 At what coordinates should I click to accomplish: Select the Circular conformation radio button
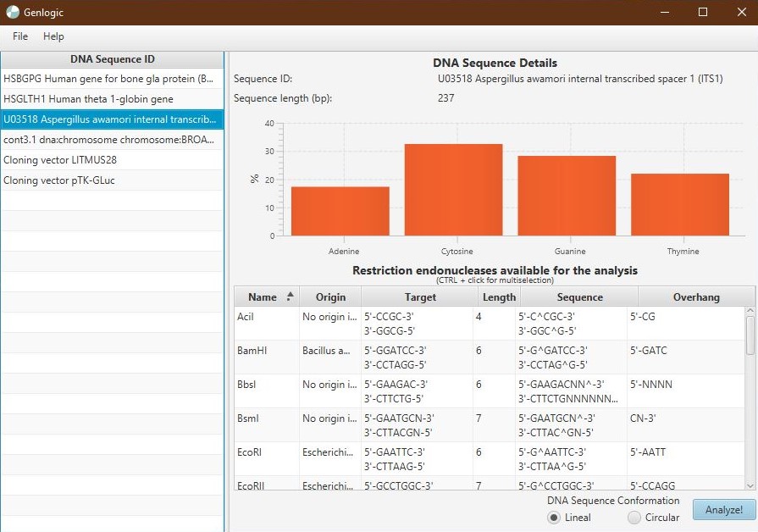634,518
